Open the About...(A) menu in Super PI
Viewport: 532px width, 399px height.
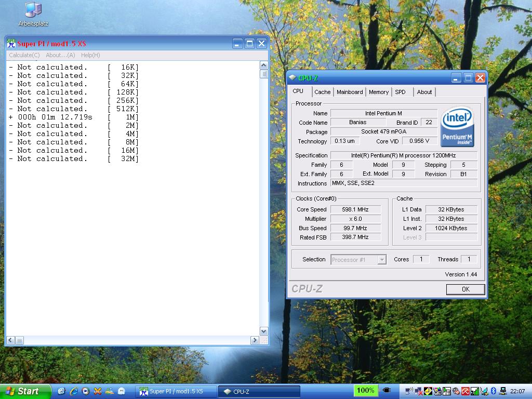pyautogui.click(x=60, y=55)
